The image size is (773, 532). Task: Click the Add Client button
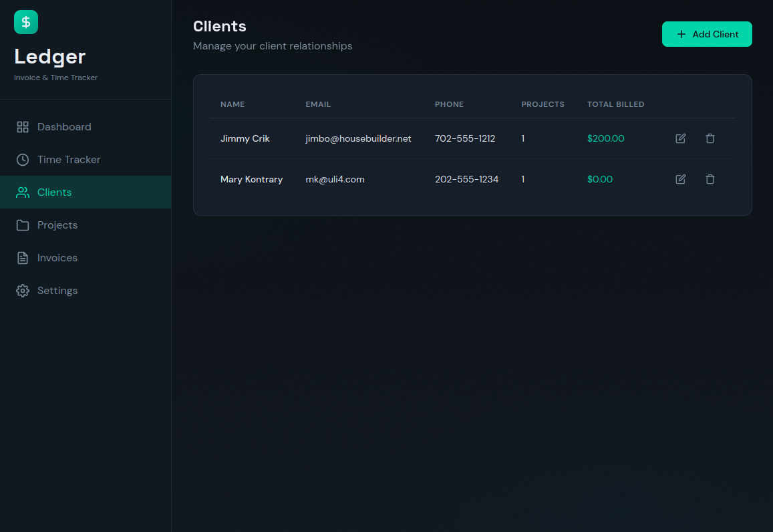tap(707, 34)
